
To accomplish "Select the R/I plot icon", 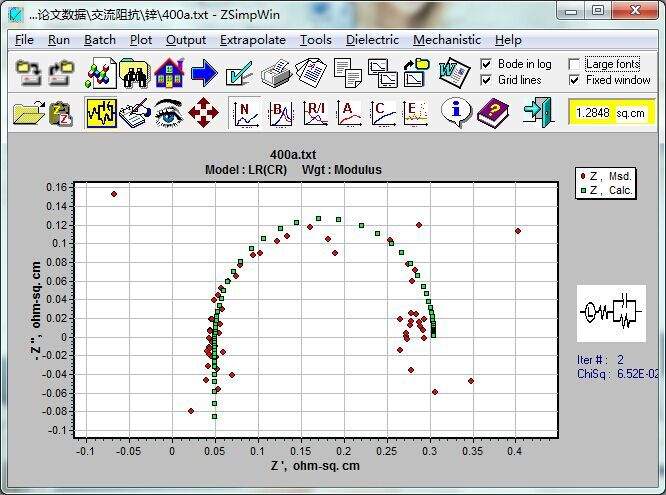I will tap(315, 113).
